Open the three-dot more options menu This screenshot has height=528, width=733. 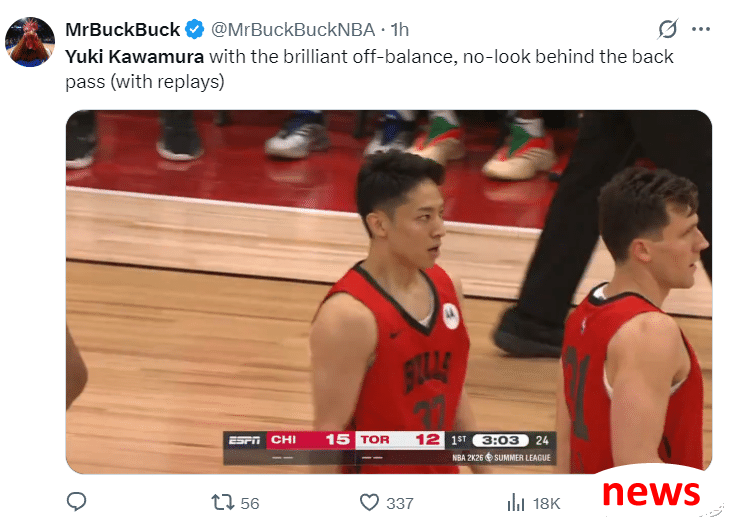701,29
